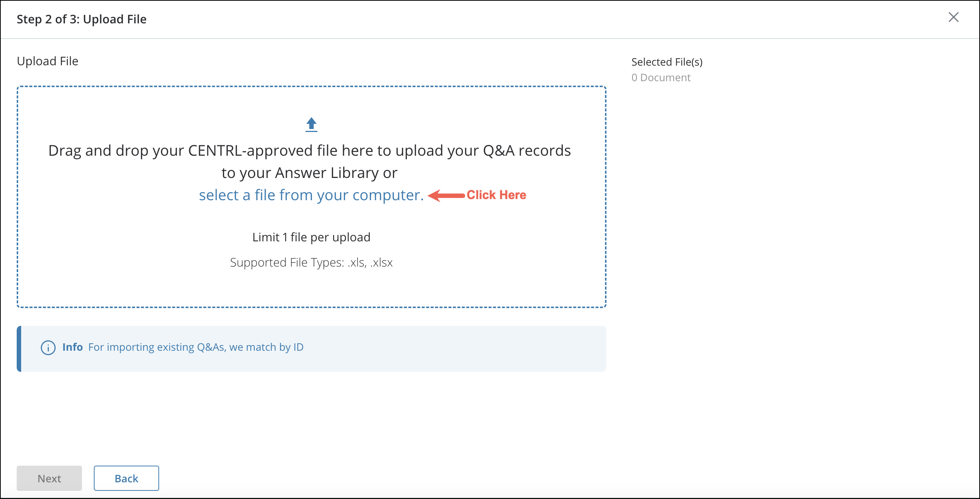The height and width of the screenshot is (499, 980).
Task: Click the 'Selected File(s)' panel label
Action: (667, 62)
